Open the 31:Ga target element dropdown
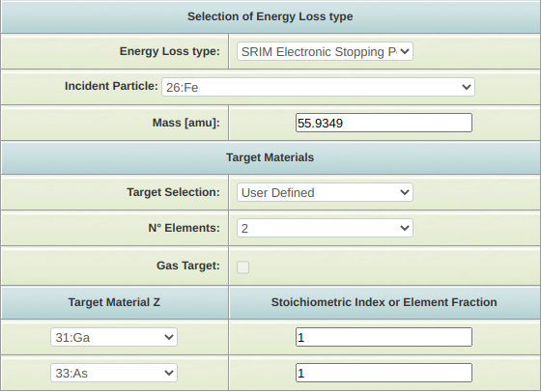Screen dimensions: 541x392 (114, 337)
